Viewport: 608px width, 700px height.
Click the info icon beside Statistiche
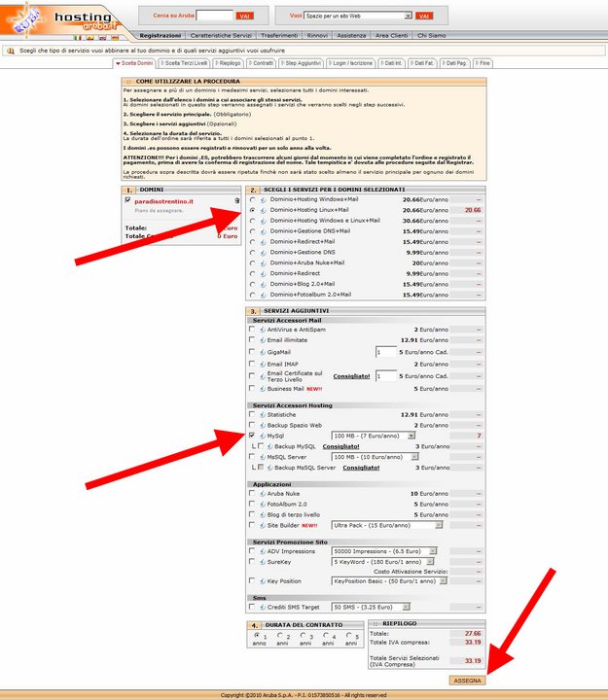tap(263, 415)
